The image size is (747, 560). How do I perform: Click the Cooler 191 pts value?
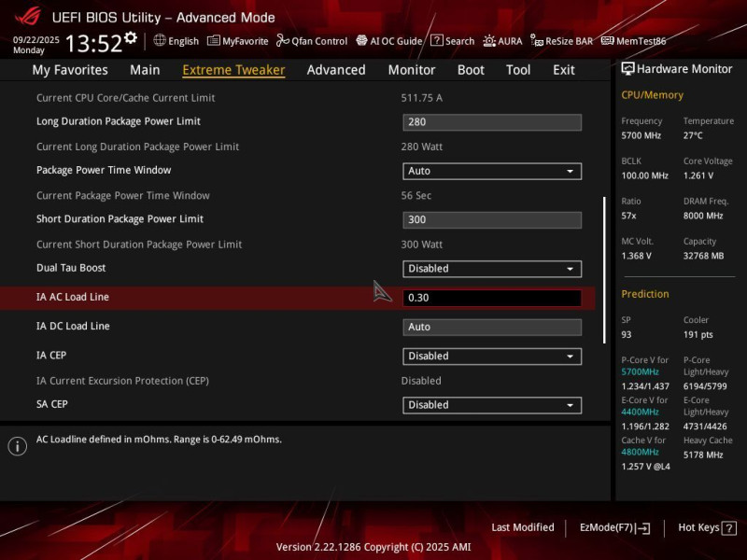(698, 334)
